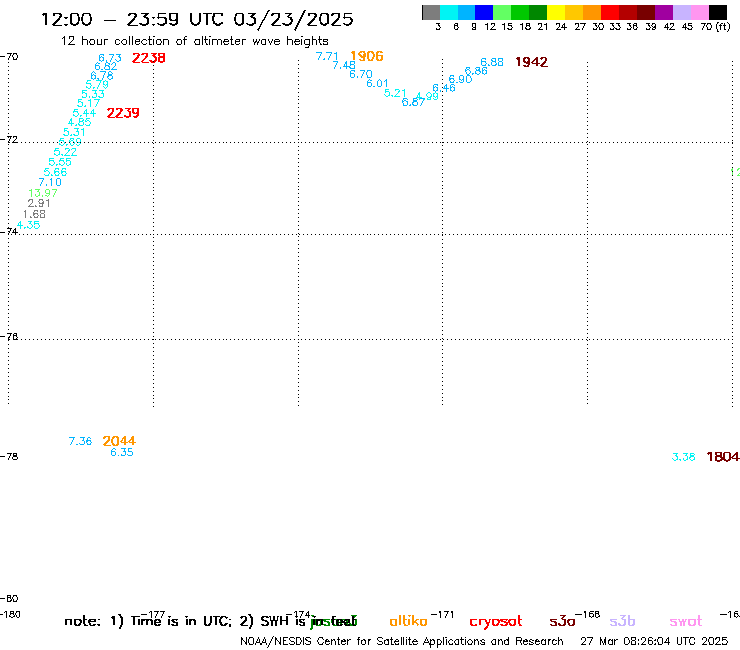Click the 5.31 wave height value
Image resolution: width=740 pixels, height=650 pixels.
click(x=74, y=133)
